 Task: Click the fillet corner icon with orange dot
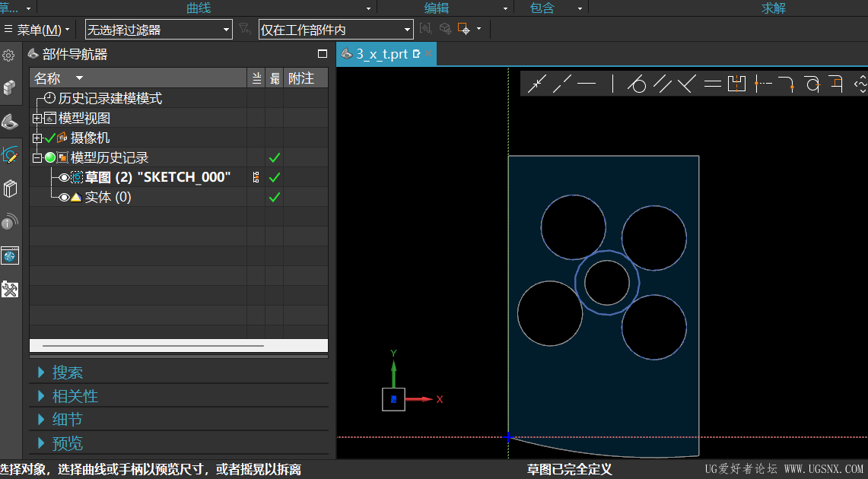tap(787, 84)
